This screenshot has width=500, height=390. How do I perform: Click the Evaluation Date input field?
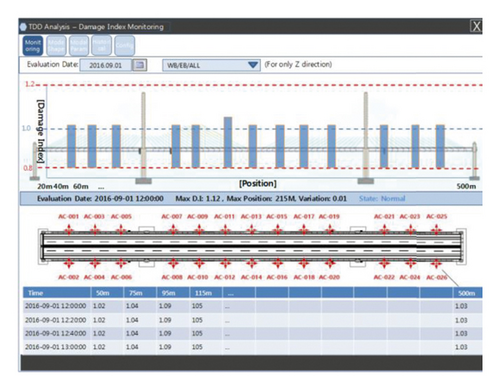pyautogui.click(x=106, y=65)
